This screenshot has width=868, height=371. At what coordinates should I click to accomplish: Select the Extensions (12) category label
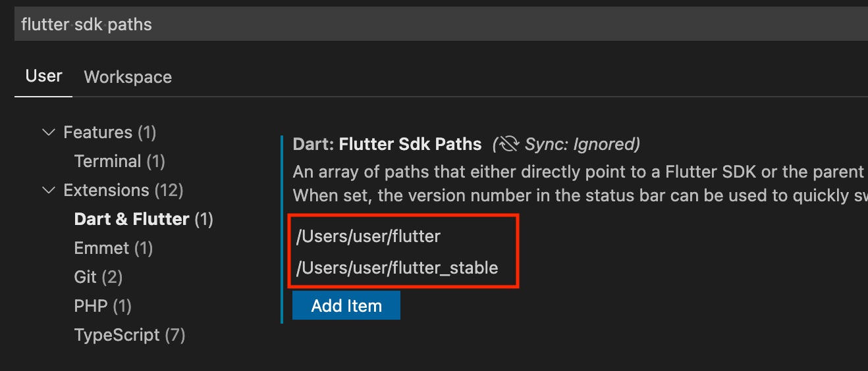(123, 190)
